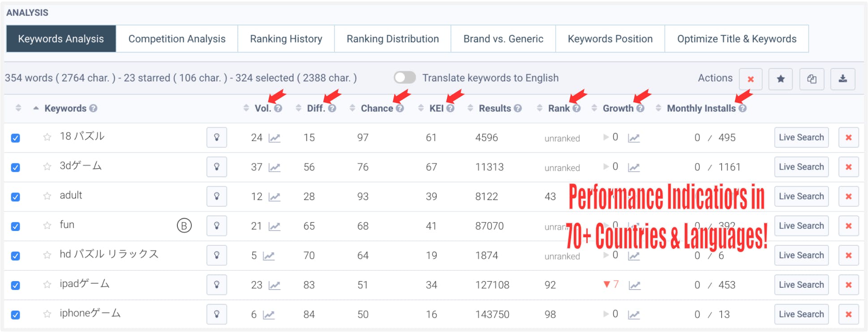Delete the 'iphoneゲーム' keyword row
Viewport: 868px width, 333px height.
[848, 315]
